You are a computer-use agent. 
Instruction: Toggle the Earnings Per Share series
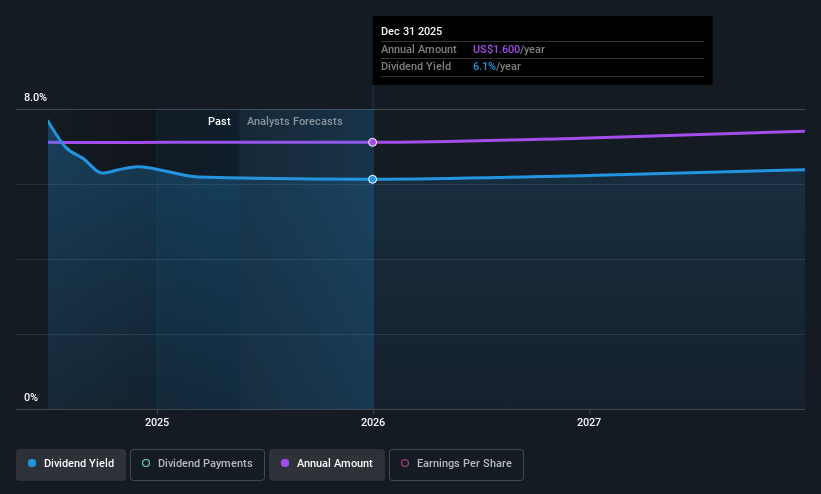pos(456,464)
